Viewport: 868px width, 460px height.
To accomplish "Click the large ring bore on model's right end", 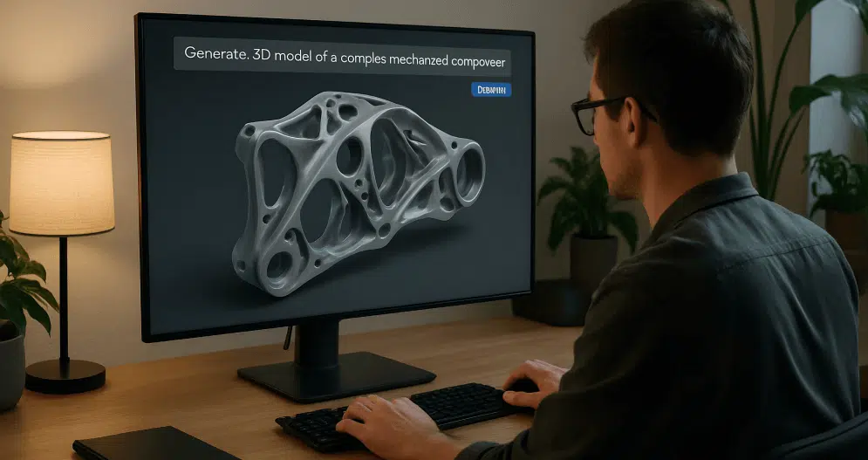I will pos(469,173).
